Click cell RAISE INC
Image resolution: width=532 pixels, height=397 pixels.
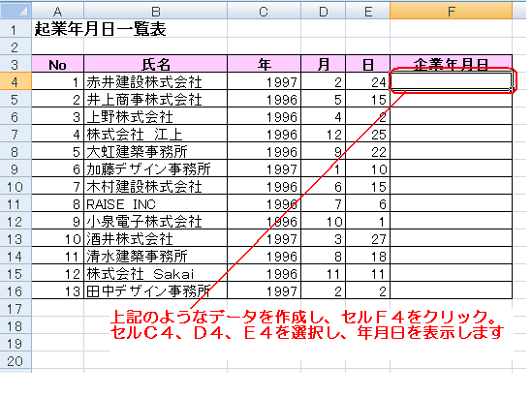click(x=155, y=203)
